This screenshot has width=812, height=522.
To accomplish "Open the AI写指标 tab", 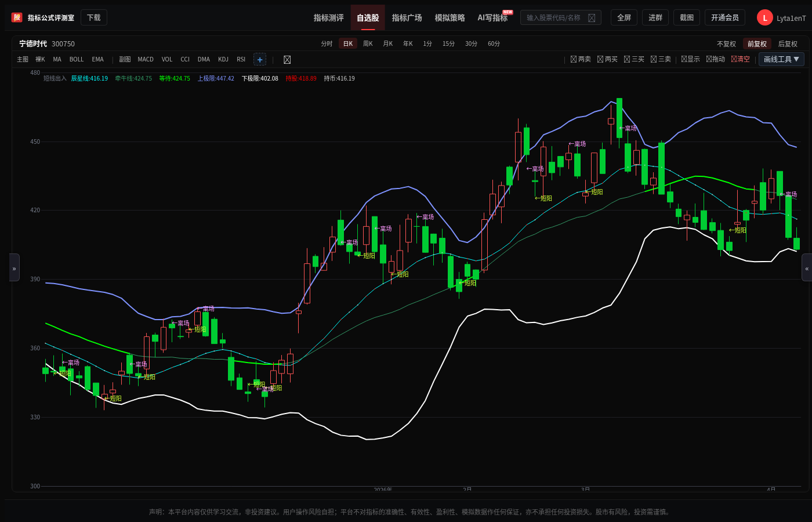I will pyautogui.click(x=492, y=18).
